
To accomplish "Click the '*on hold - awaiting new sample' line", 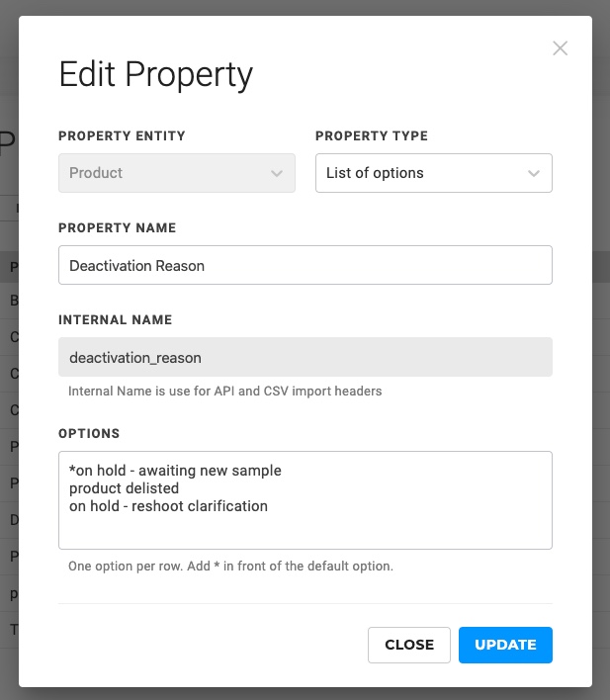I will tap(175, 471).
